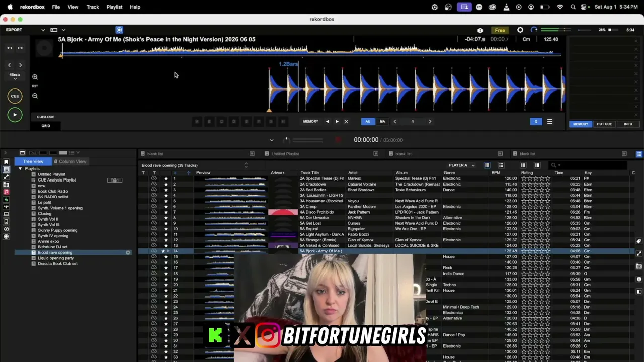
Task: Enable MA manual loop mode
Action: [382, 121]
